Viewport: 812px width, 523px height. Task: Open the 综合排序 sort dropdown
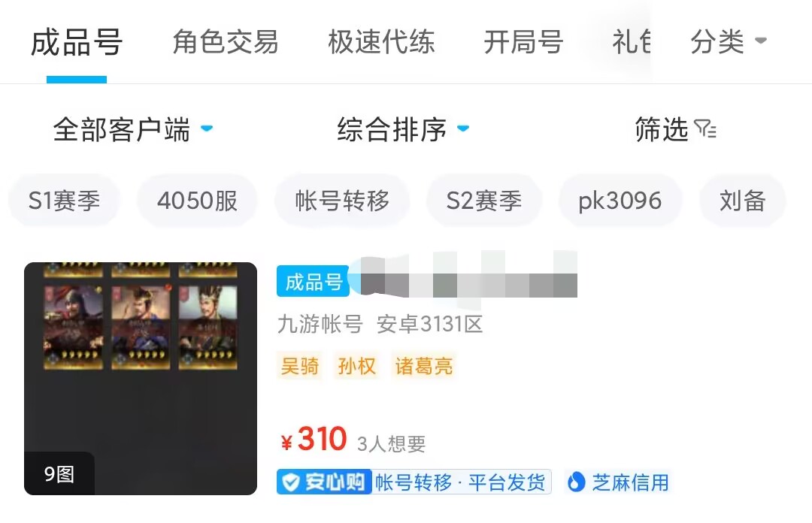pyautogui.click(x=403, y=129)
